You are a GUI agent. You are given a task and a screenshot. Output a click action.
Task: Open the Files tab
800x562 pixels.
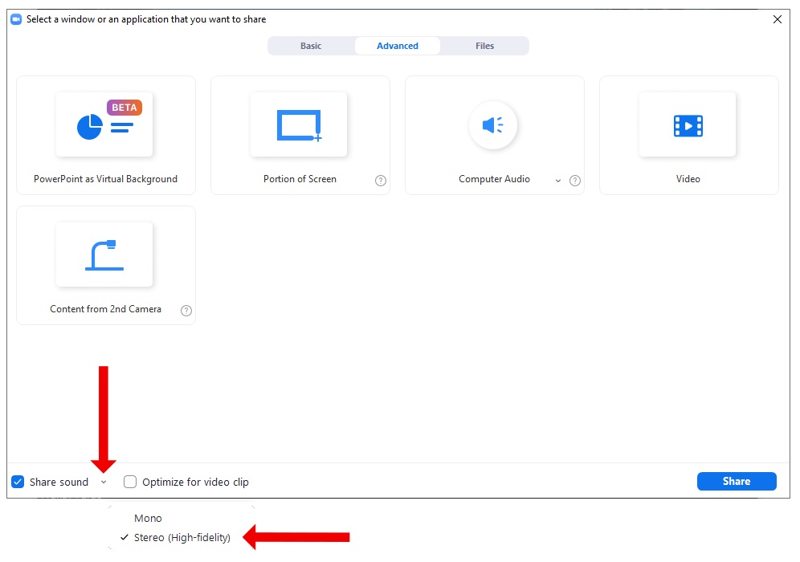click(485, 46)
